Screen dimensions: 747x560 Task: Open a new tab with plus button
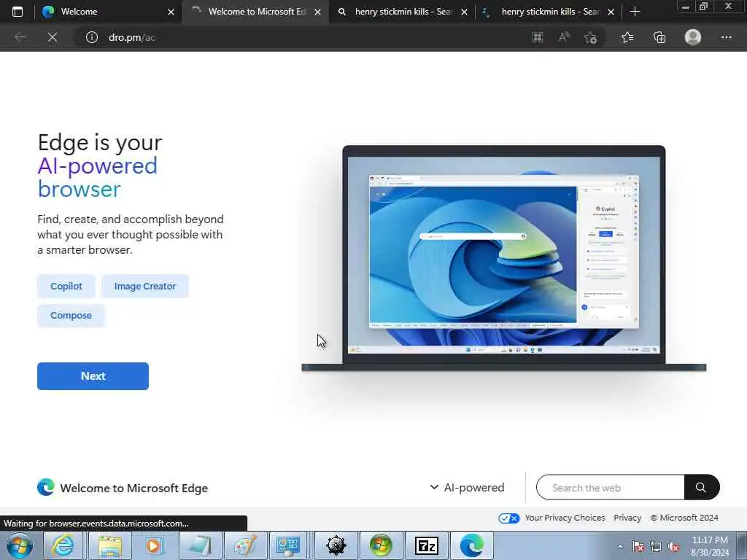tap(635, 12)
